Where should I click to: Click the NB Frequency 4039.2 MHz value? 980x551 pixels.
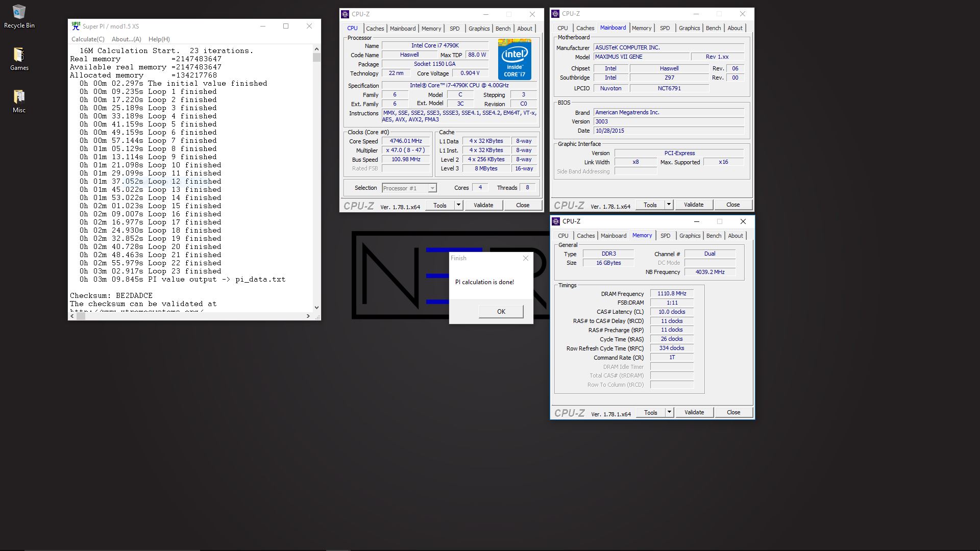click(710, 272)
